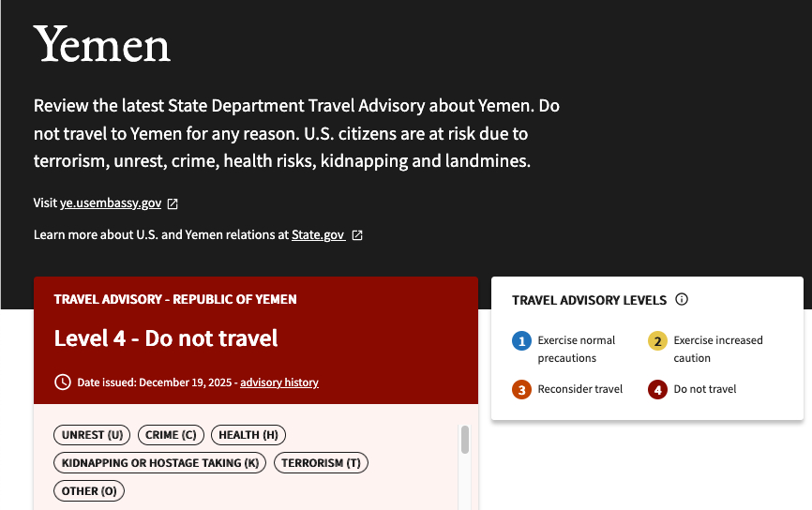Screen dimensions: 812x510
Task: Open the State.gov relations link
Action: tap(318, 235)
